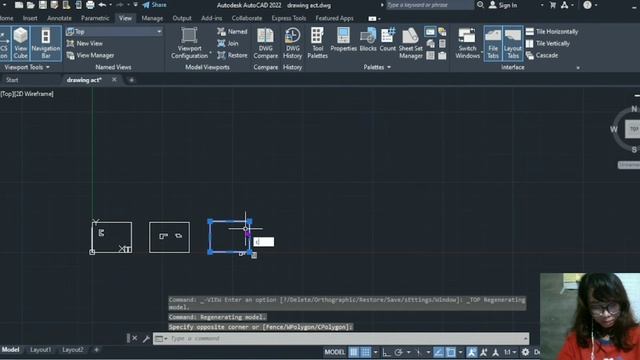Click the annotation visibility icon in status bar
Image resolution: width=640 pixels, height=360 pixels.
471,352
